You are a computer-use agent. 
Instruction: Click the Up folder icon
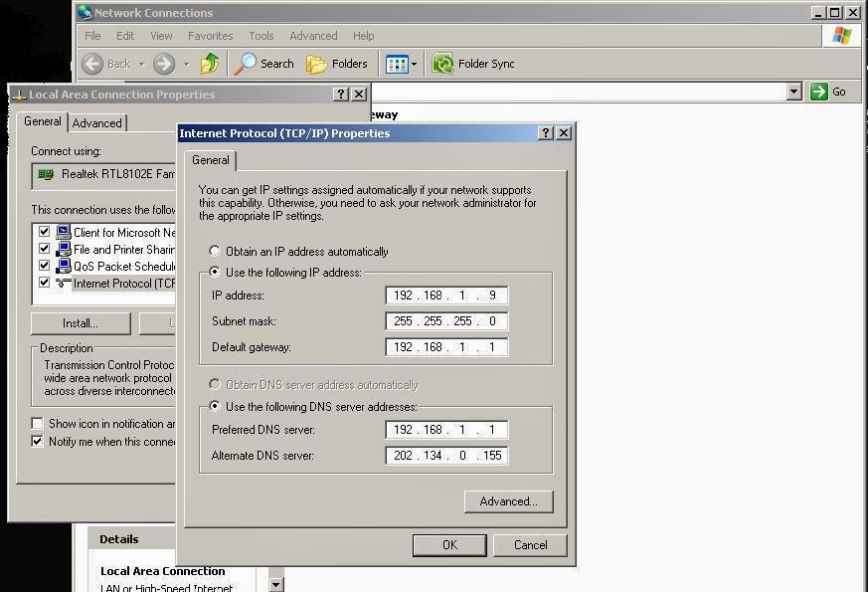point(210,64)
